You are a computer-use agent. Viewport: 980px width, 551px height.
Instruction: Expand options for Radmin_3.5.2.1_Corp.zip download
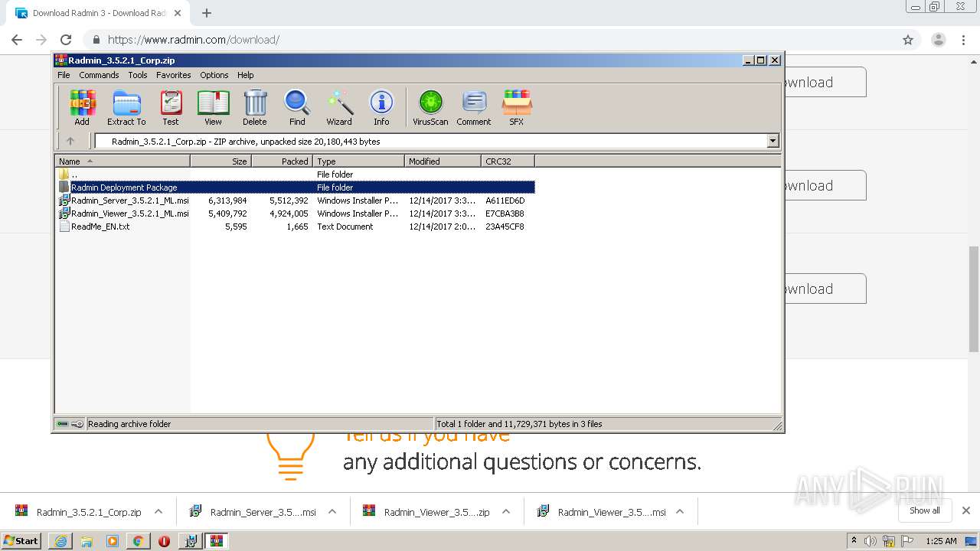click(158, 512)
